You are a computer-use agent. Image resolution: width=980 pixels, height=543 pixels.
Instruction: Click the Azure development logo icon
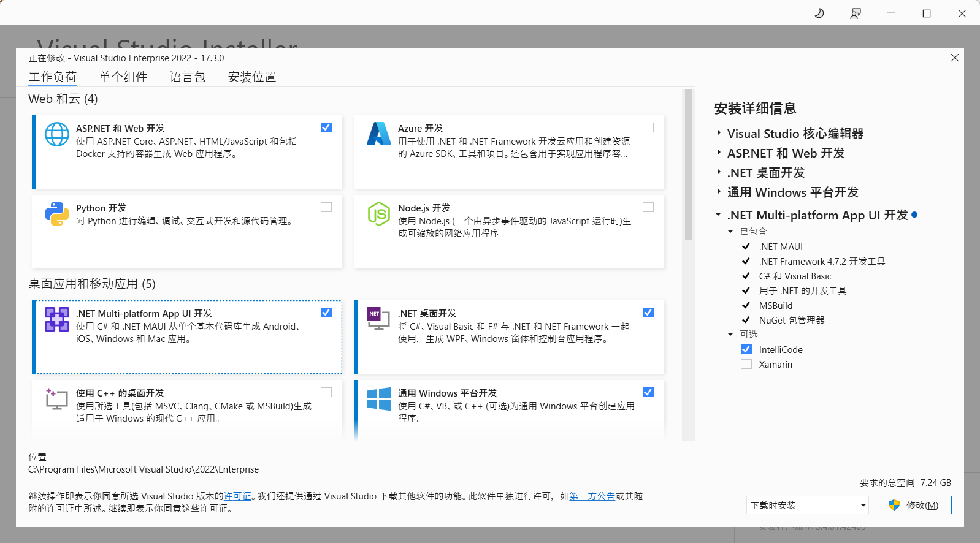pos(379,134)
